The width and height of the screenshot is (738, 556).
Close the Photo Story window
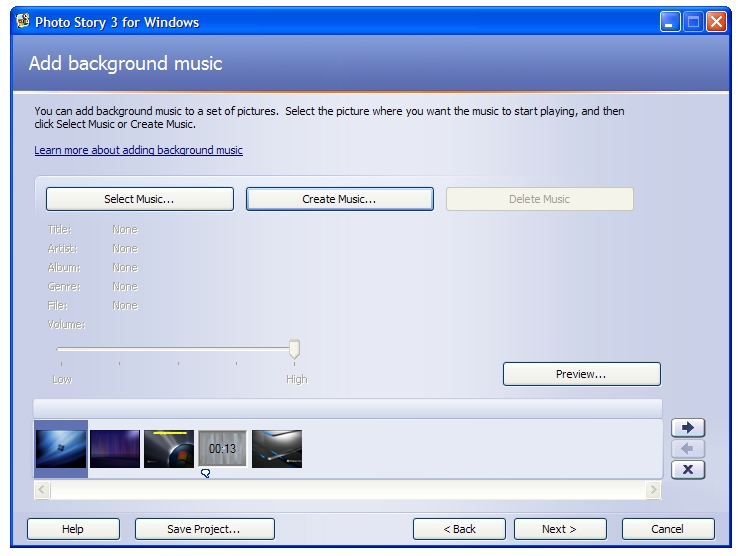click(x=717, y=22)
